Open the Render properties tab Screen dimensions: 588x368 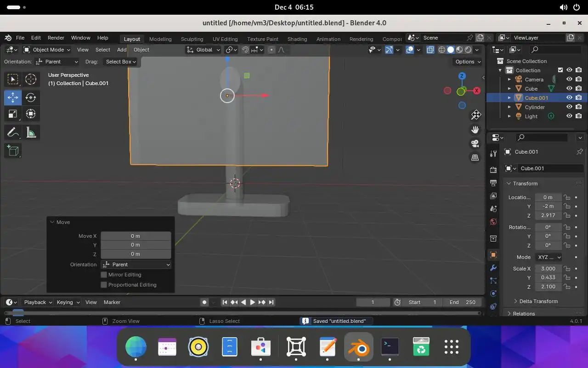[493, 170]
